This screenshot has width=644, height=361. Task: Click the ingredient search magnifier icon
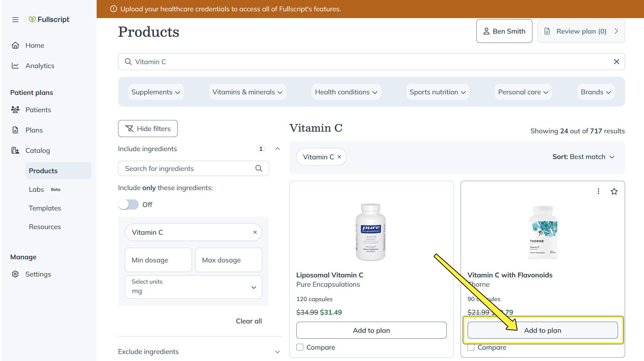[259, 168]
